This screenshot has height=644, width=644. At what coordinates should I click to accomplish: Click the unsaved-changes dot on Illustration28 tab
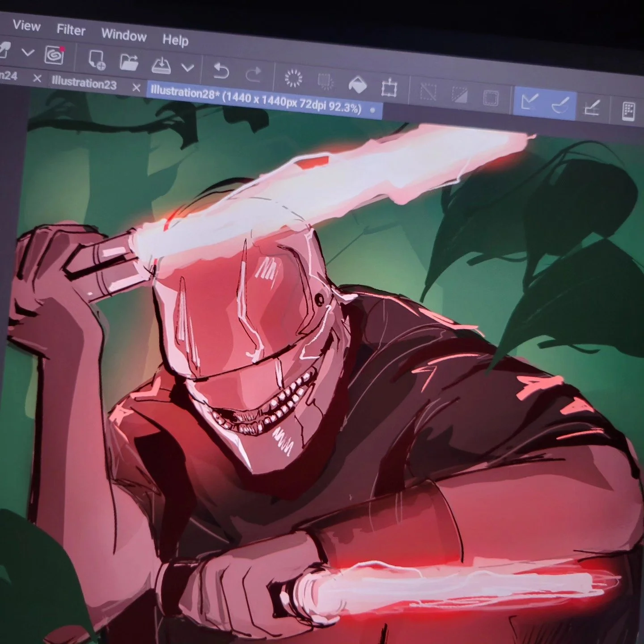point(373,110)
